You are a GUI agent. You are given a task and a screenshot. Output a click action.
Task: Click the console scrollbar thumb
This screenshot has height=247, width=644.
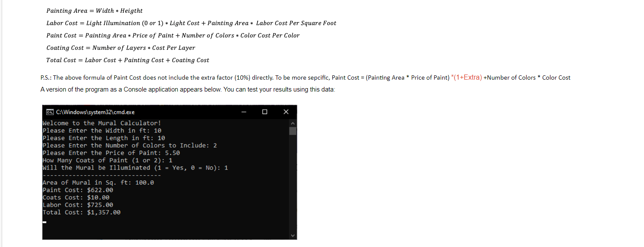(293, 130)
